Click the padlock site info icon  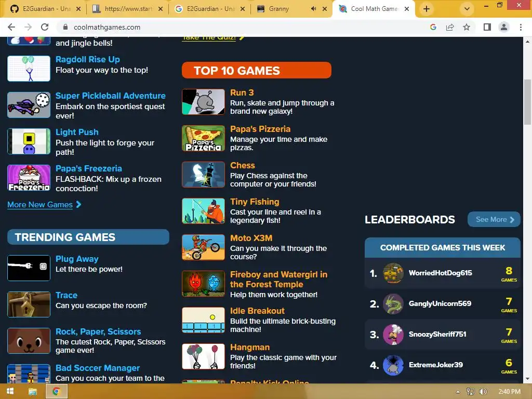point(65,27)
